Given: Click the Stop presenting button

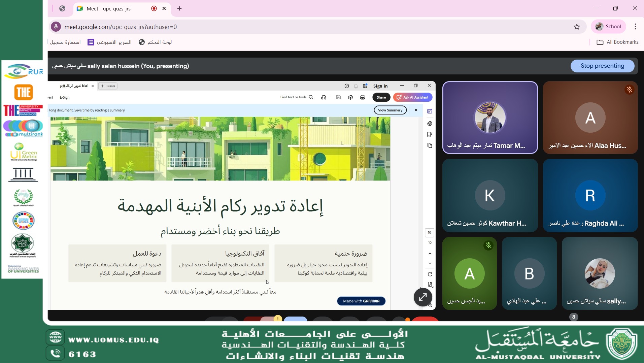Looking at the screenshot, I should [602, 66].
